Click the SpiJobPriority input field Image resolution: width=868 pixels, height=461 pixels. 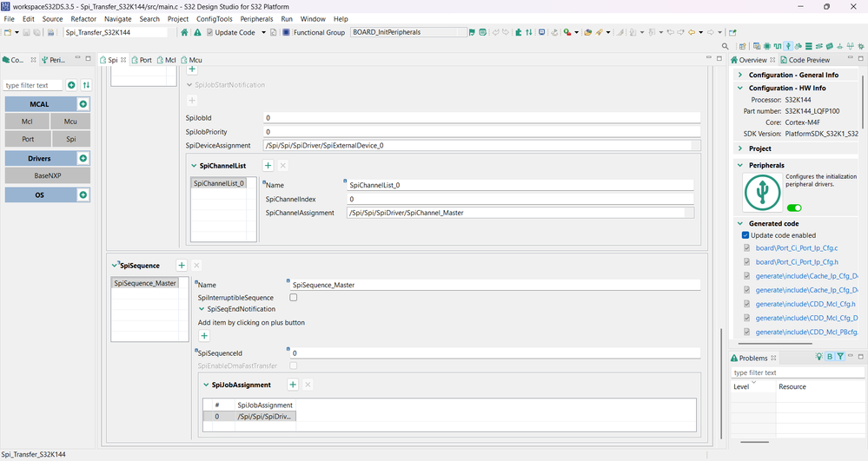481,132
